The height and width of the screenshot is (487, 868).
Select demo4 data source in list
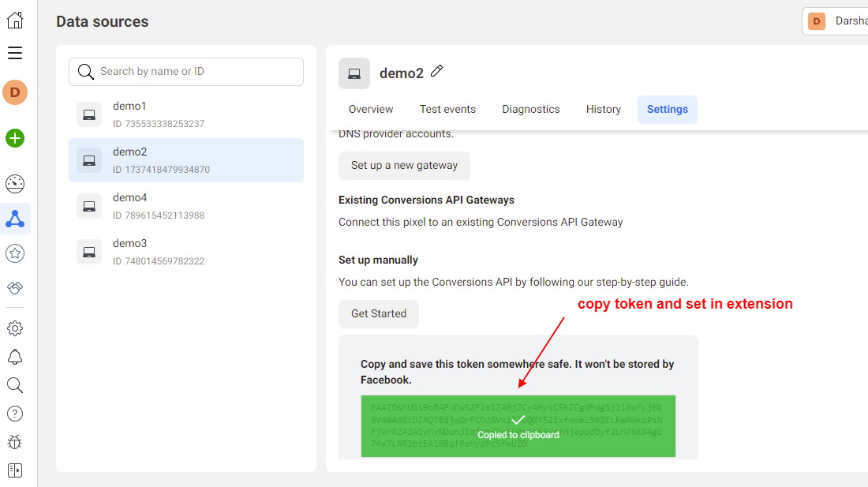click(186, 205)
